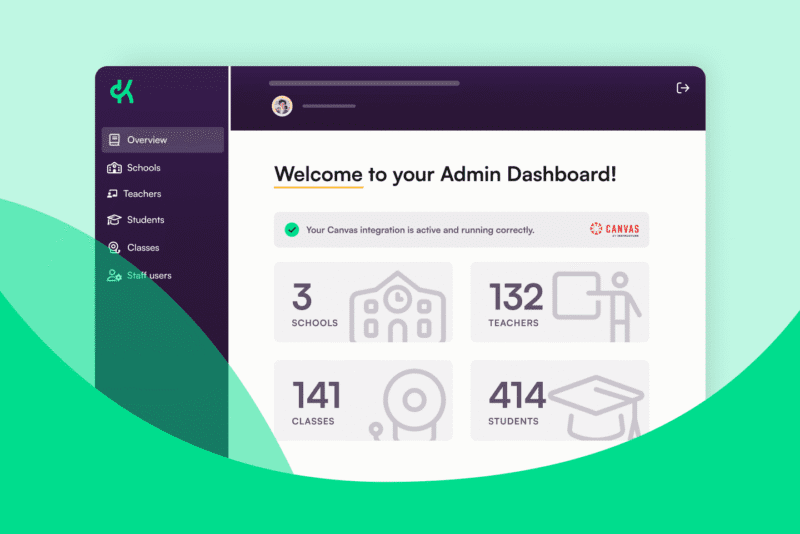Click the large school building illustration
Image resolution: width=800 pixels, height=534 pixels.
pyautogui.click(x=397, y=307)
